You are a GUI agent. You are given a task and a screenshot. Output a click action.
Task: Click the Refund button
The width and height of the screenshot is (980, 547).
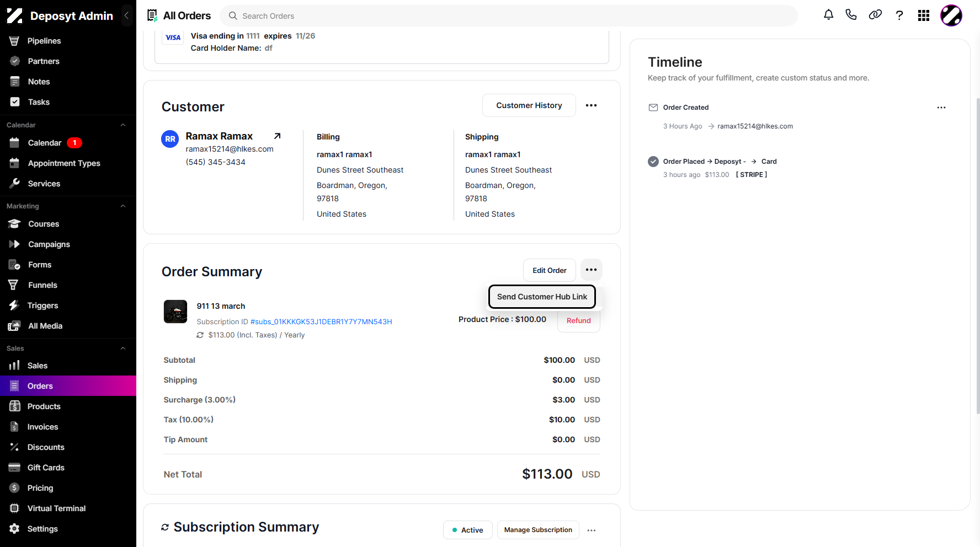pyautogui.click(x=579, y=320)
